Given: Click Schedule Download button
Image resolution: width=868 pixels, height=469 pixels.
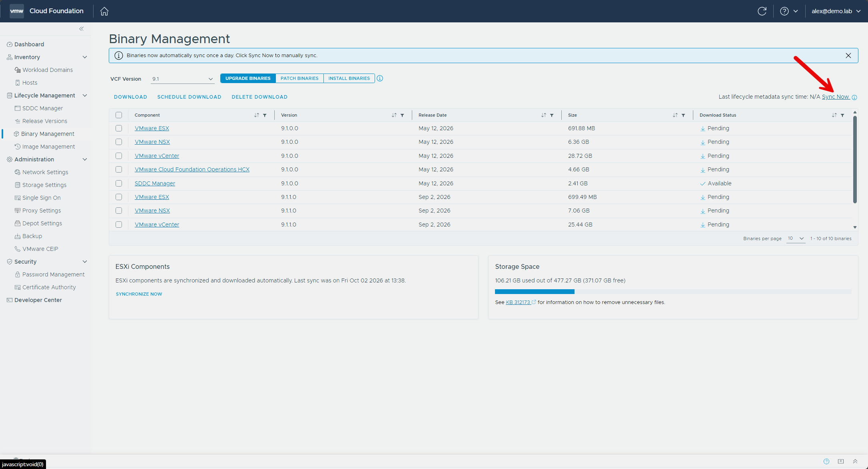Looking at the screenshot, I should pyautogui.click(x=189, y=97).
